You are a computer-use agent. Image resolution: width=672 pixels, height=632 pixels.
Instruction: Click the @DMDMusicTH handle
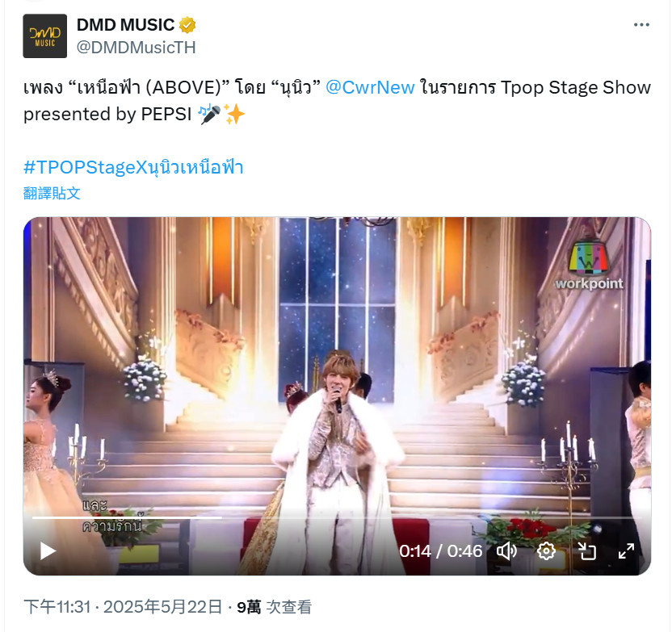136,48
